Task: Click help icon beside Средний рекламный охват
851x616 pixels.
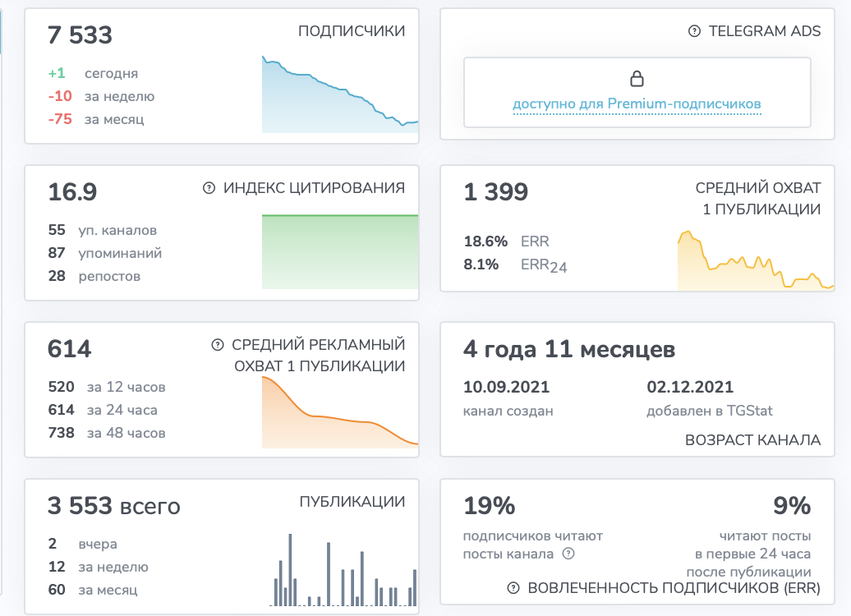Action: pyautogui.click(x=217, y=345)
